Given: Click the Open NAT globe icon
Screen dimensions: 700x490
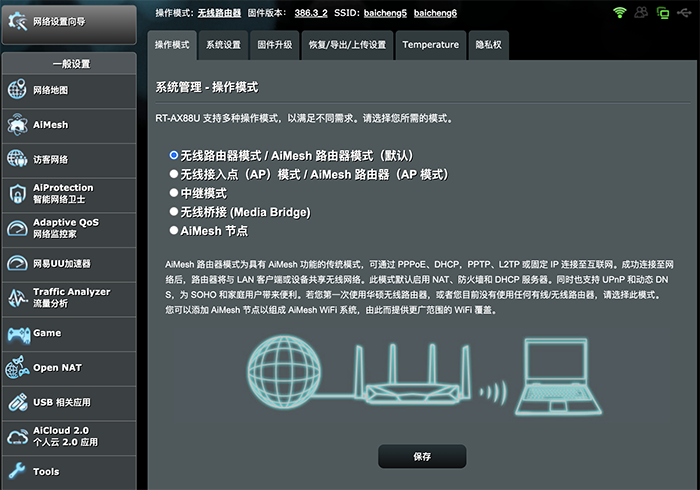Looking at the screenshot, I should pos(17,368).
